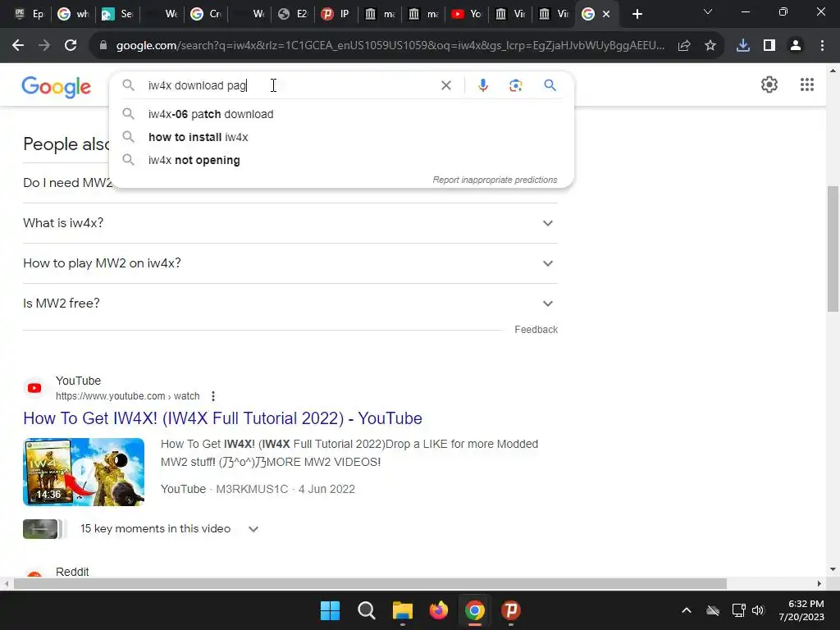
Task: Expand the 'Is MW2 free?' question
Action: point(290,304)
